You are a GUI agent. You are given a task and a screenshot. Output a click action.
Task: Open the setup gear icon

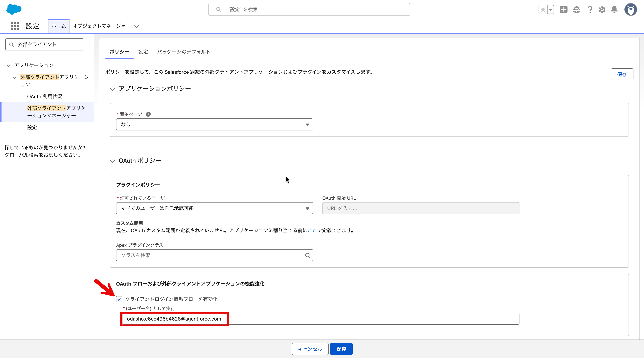tap(602, 9)
